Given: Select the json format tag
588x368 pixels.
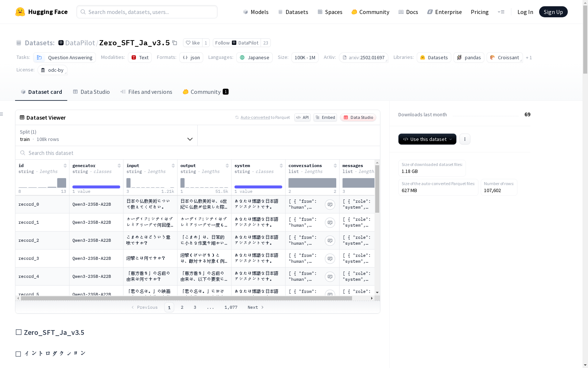Looking at the screenshot, I should click(191, 57).
